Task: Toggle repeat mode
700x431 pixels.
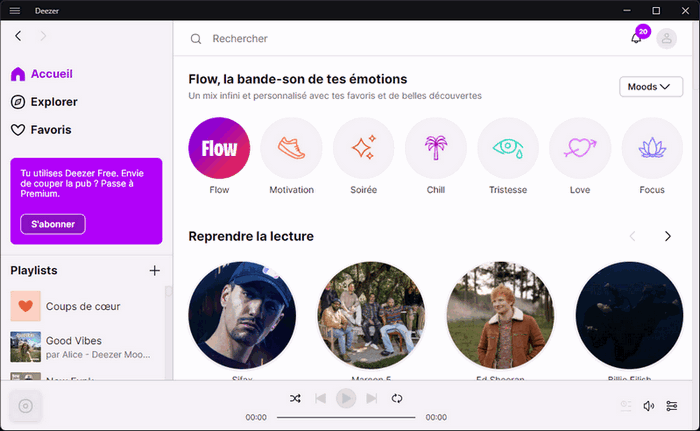Action: (397, 398)
